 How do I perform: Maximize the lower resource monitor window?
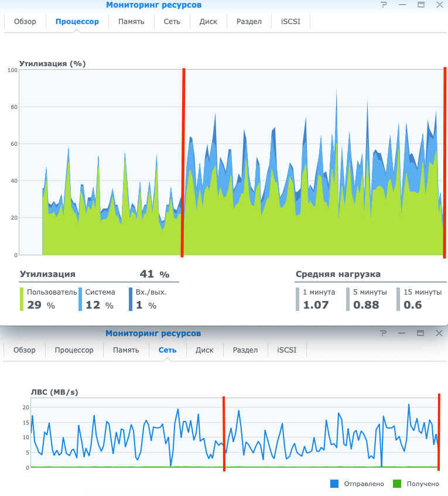[420, 333]
